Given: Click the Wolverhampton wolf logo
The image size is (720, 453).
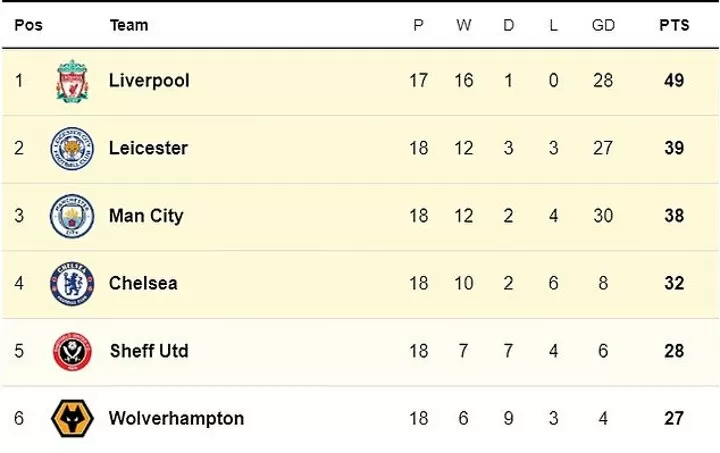Looking at the screenshot, I should click(72, 418).
